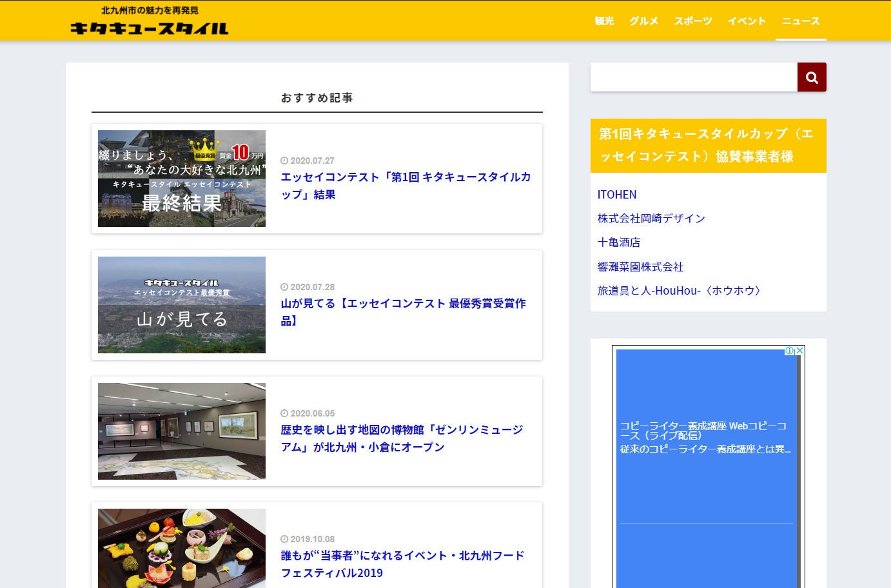
Task: Open the 十亀酒店 sponsor link
Action: click(x=619, y=242)
